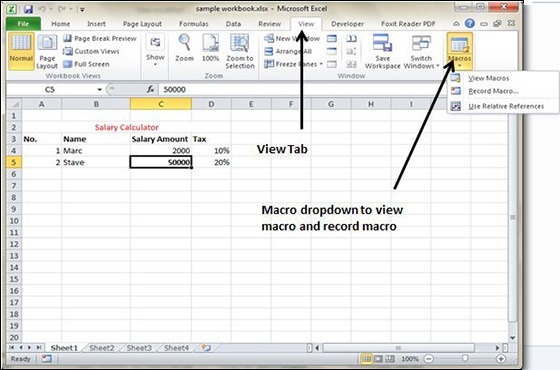Select row 5 header

[14, 162]
